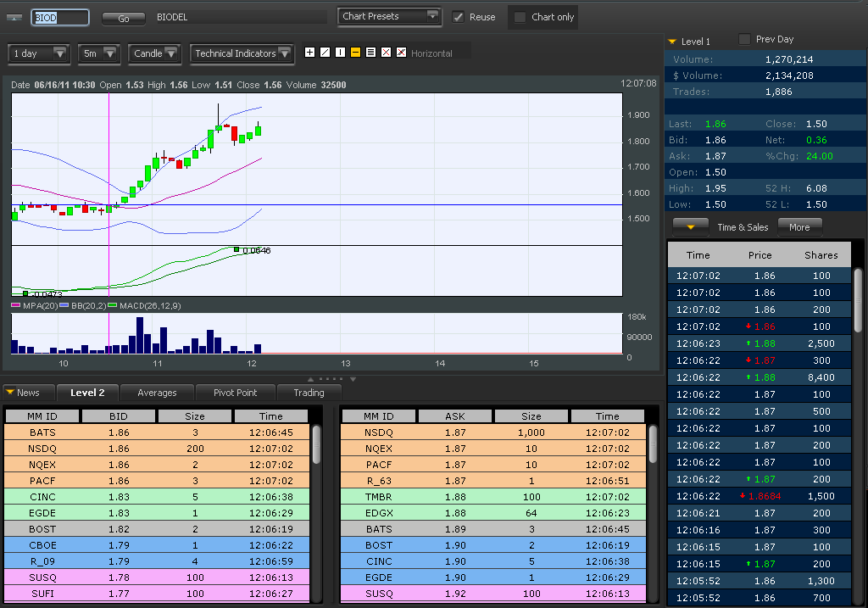Screen dimensions: 868x608
Task: Click the BIOD ticker symbol input field
Action: [59, 18]
